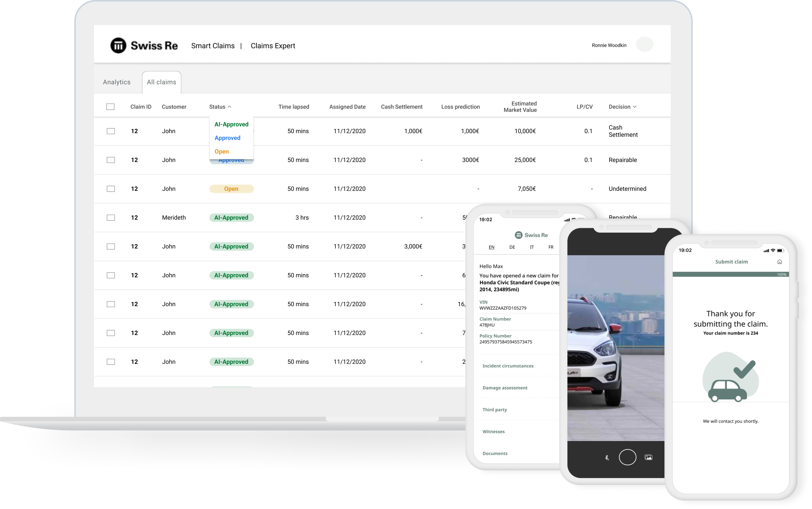This screenshot has height=509, width=812.
Task: Open Incident circumstances section
Action: [x=508, y=366]
